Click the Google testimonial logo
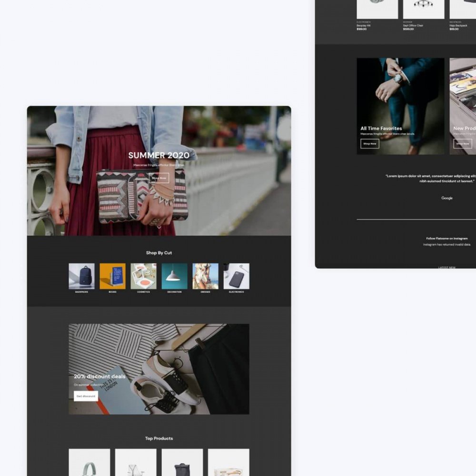Viewport: 476px width, 476px height. point(447,198)
